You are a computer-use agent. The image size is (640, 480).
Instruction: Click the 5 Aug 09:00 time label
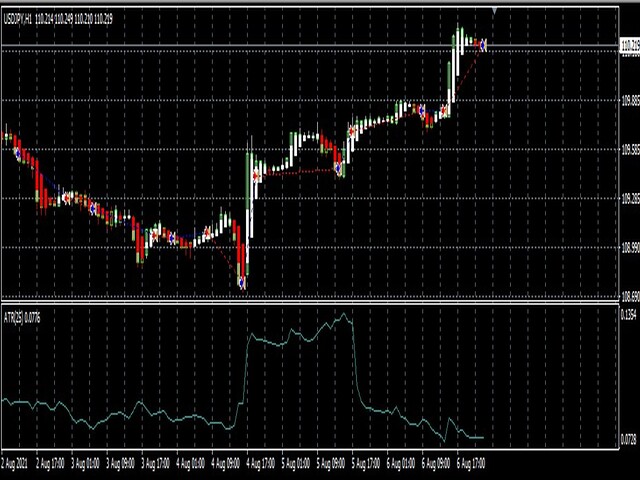click(x=331, y=464)
